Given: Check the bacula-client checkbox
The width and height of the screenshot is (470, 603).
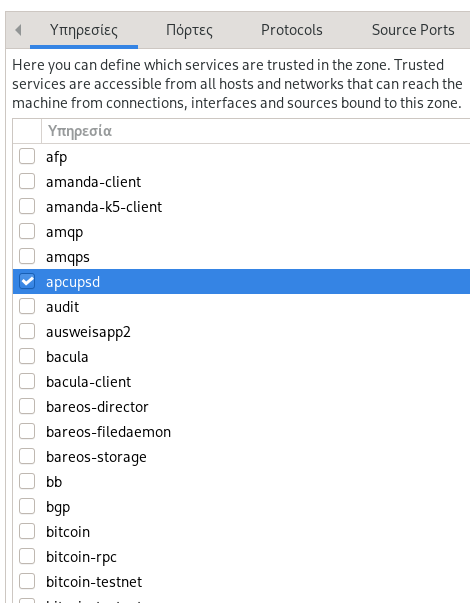Looking at the screenshot, I should pyautogui.click(x=27, y=381).
